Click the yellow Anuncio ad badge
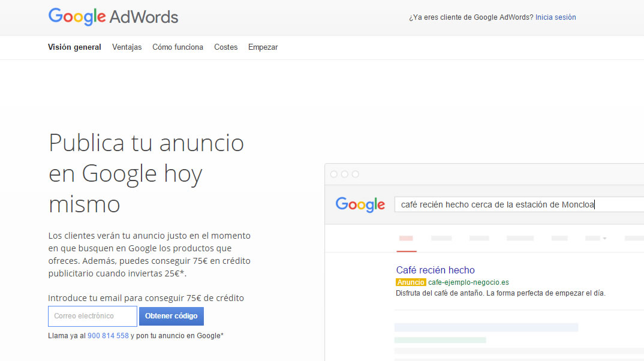 click(410, 282)
